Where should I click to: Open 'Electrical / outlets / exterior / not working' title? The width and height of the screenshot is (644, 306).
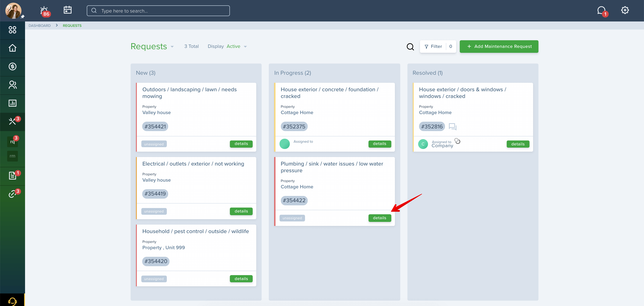click(x=193, y=164)
